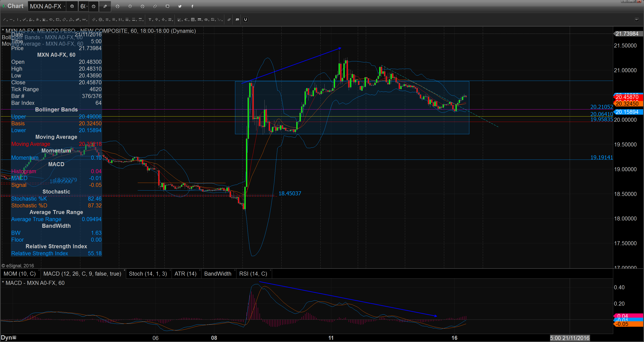The height and width of the screenshot is (342, 644).
Task: Open the symbol settings gear button
Action: (72, 6)
